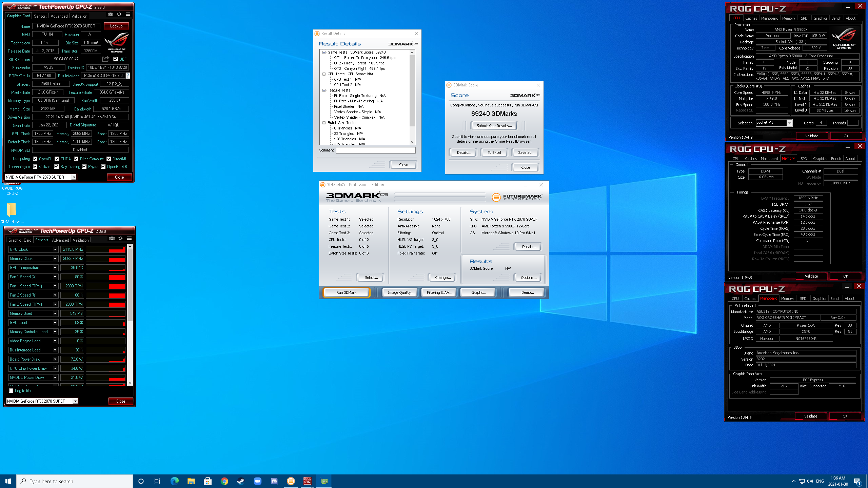Image resolution: width=868 pixels, height=488 pixels.
Task: Click Submit Your Results button
Action: [x=494, y=126]
